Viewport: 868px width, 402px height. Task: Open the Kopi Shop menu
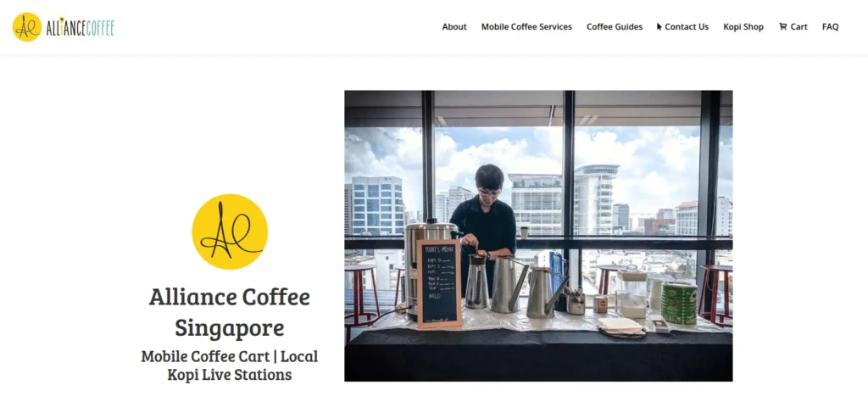tap(743, 26)
